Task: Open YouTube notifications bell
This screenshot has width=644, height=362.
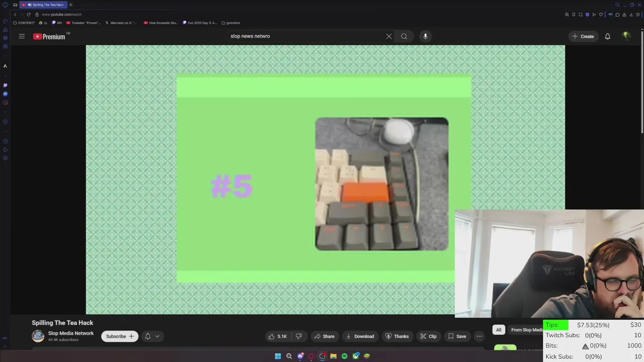Action: point(607,36)
